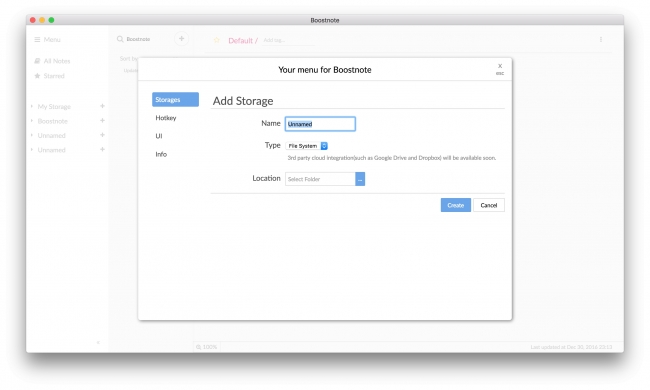Viewport: 650px width, 390px height.
Task: Open the File System type dropdown
Action: tap(307, 146)
